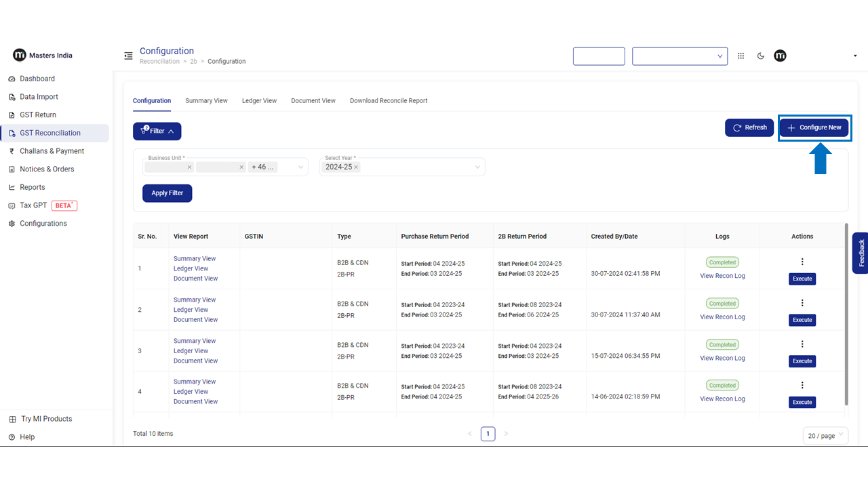
Task: Open GST Return in the sidebar
Action: coord(38,115)
